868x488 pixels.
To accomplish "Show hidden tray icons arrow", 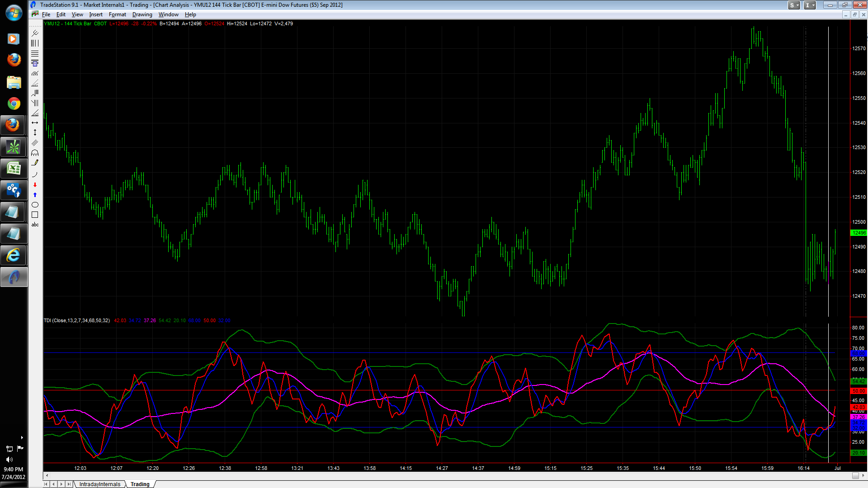I will coord(22,437).
